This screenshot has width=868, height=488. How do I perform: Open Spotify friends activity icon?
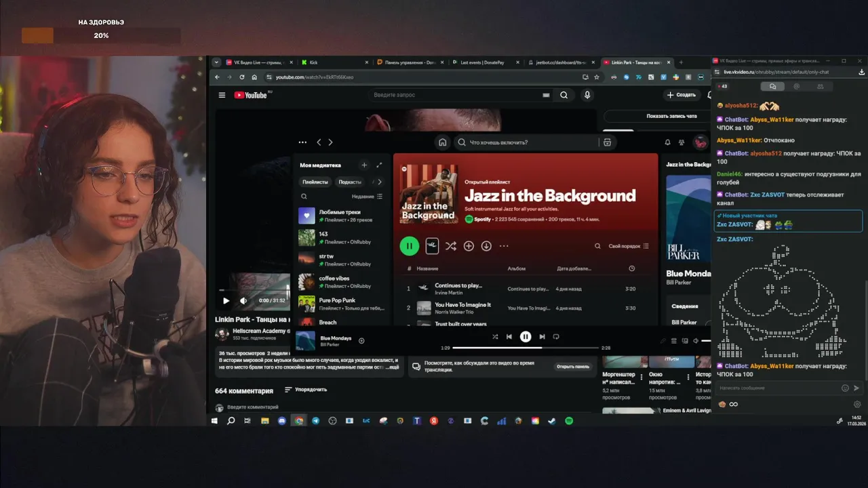click(682, 142)
